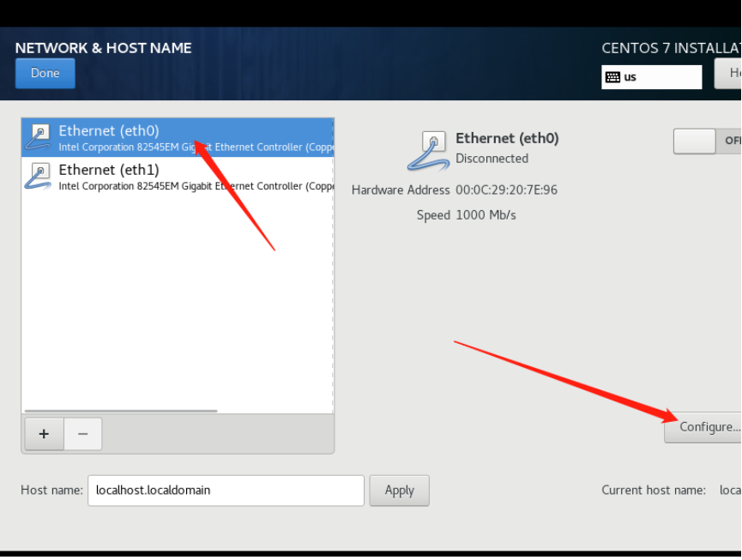Click the Disconnected status text
The height and width of the screenshot is (560, 742).
point(492,159)
